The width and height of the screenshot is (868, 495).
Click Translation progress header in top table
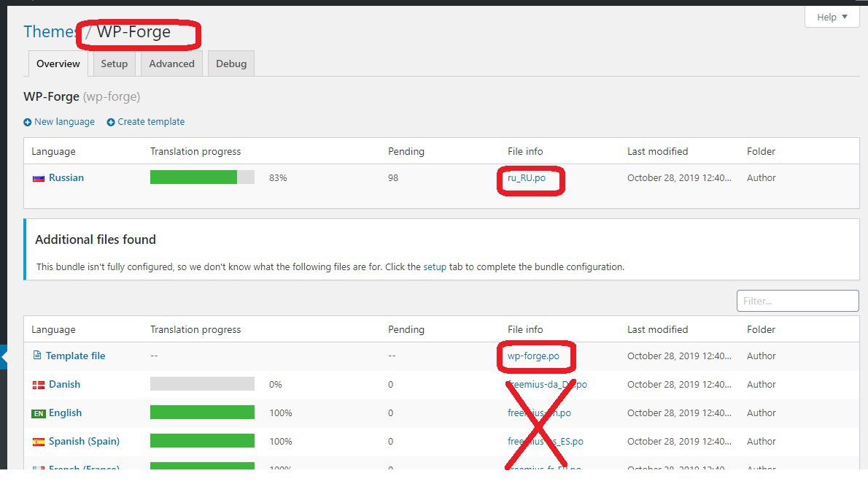[195, 151]
